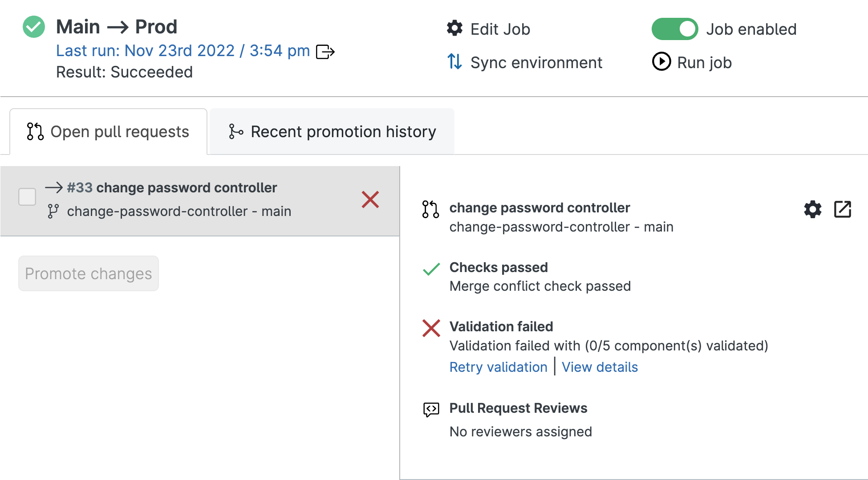The image size is (868, 480).
Task: Open the Last run Nov 23rd 2022 link
Action: [183, 51]
